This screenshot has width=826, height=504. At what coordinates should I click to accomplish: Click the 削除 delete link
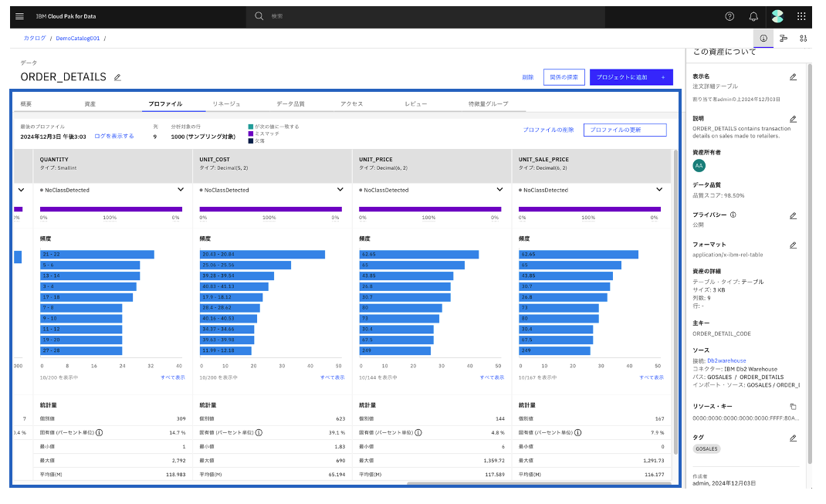(528, 77)
